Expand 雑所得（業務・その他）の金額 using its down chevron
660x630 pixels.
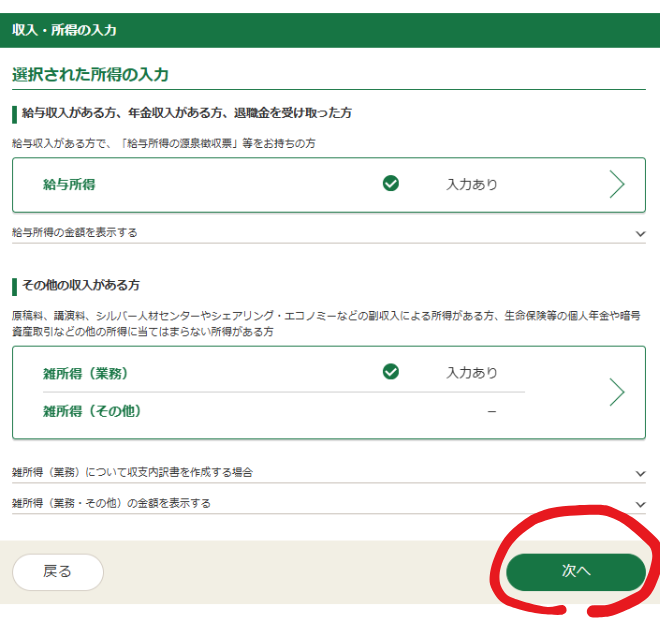coord(640,504)
